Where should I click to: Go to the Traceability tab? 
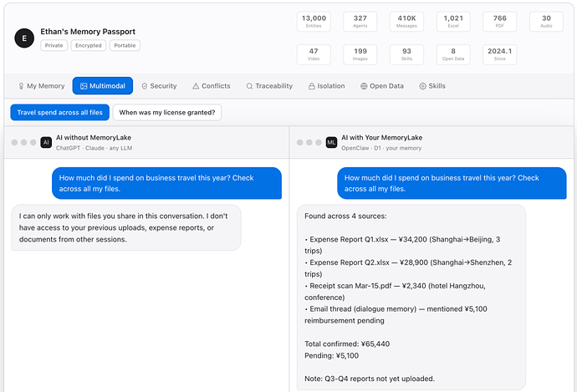tap(269, 86)
